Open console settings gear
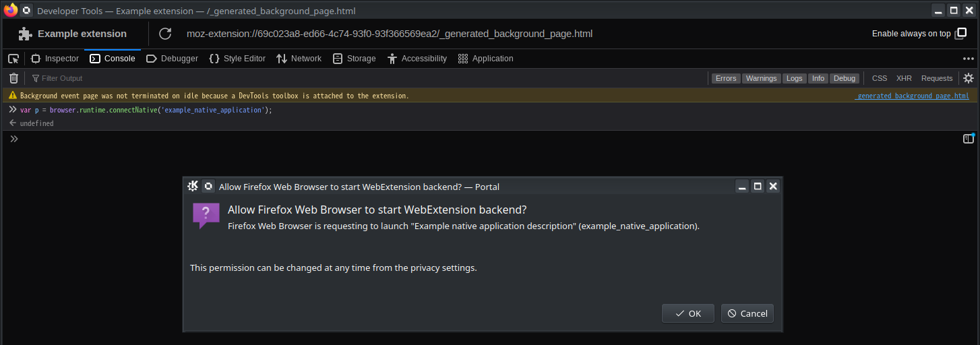The height and width of the screenshot is (345, 980). coord(969,78)
